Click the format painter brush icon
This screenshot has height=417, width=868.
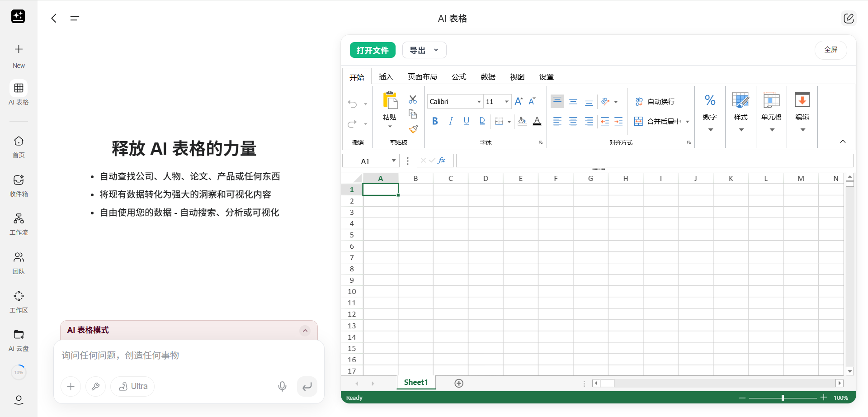point(413,129)
